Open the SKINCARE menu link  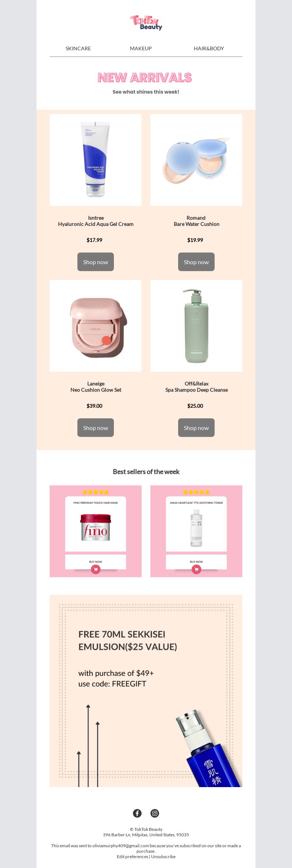(x=78, y=48)
